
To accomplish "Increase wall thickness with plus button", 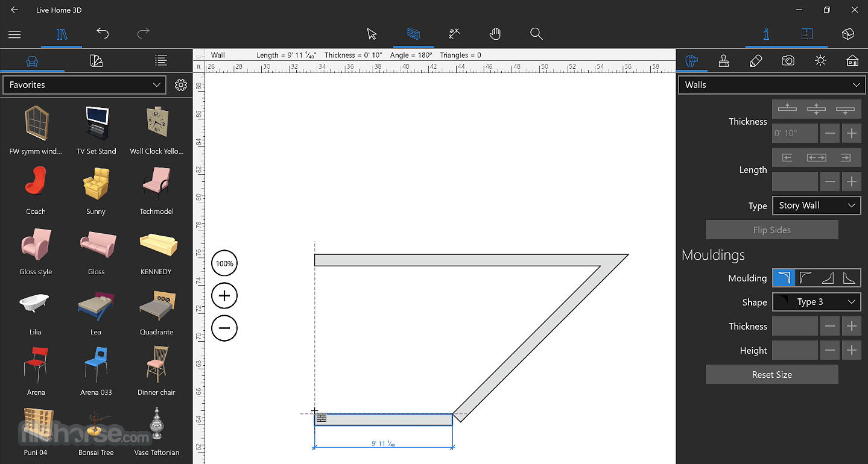I will pyautogui.click(x=851, y=133).
